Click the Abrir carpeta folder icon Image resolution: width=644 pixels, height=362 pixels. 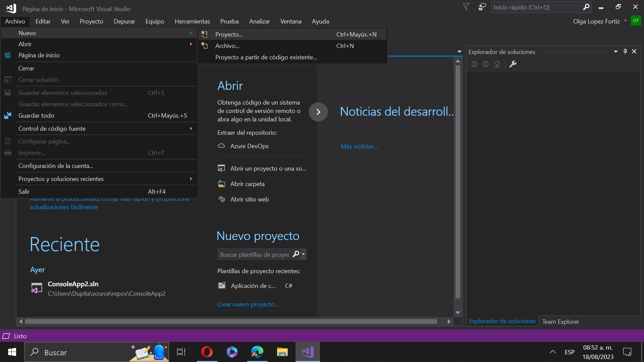(x=221, y=184)
